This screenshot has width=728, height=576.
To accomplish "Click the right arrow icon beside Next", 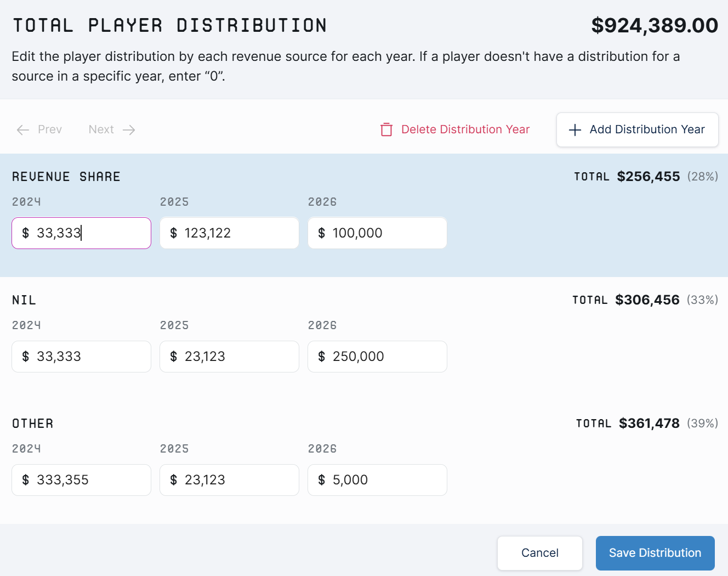I will [129, 130].
